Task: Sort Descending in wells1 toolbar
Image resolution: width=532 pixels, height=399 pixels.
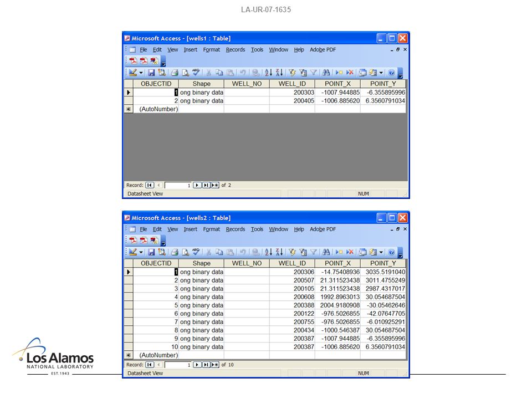Action: [279, 72]
